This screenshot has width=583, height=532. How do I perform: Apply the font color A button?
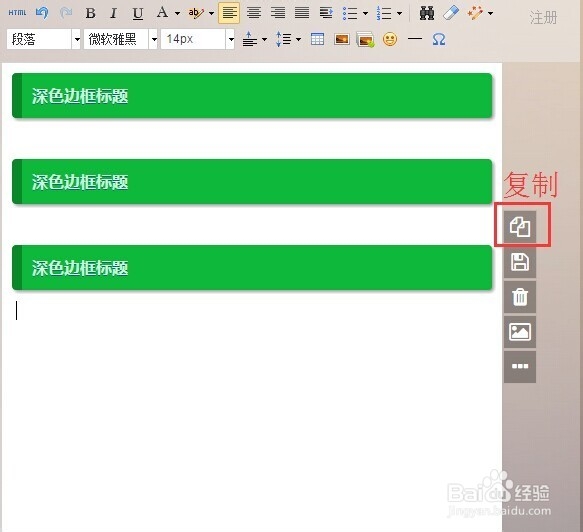[162, 13]
